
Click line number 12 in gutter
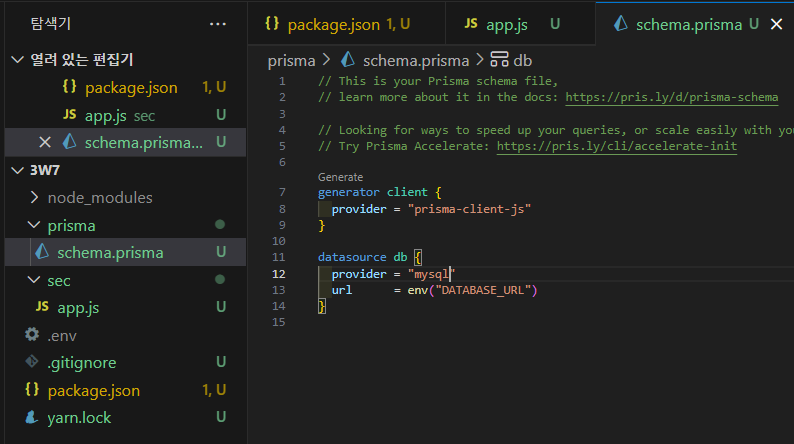point(279,274)
